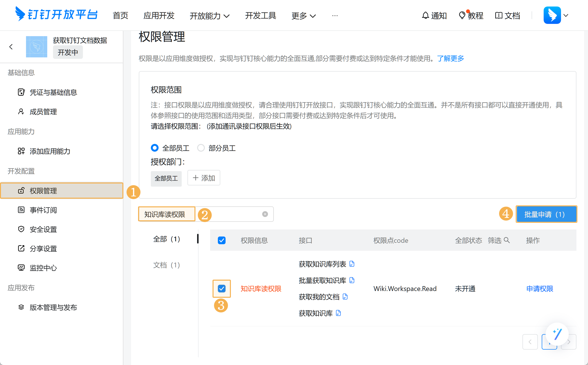The width and height of the screenshot is (588, 365).
Task: Expand the 更多 dropdown in navbar
Action: pyautogui.click(x=304, y=16)
